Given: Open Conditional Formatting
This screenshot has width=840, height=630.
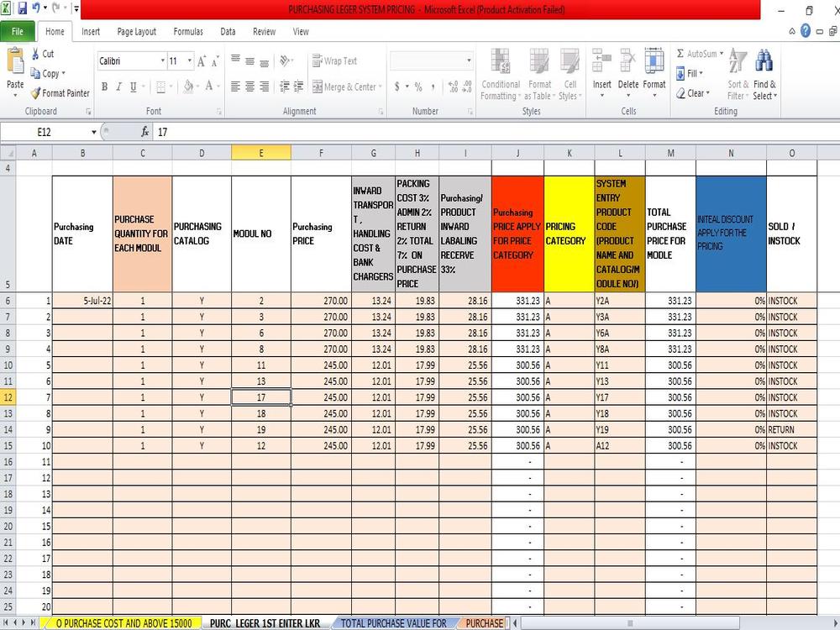Looking at the screenshot, I should click(x=501, y=74).
